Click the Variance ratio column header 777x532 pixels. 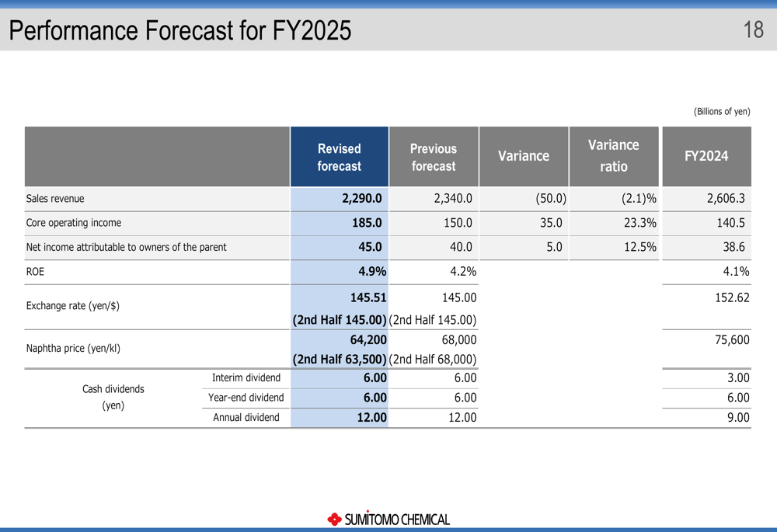pos(613,156)
